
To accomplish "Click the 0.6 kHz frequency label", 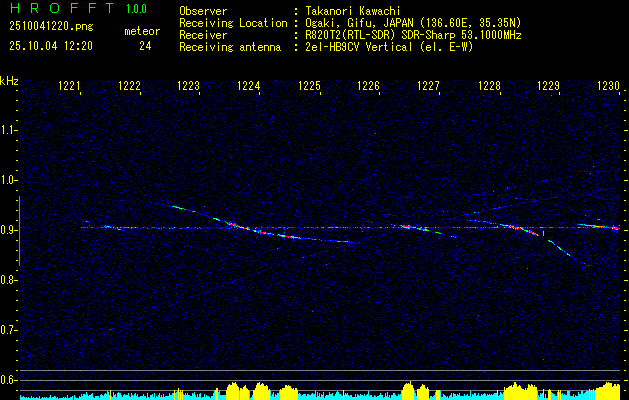I will click(9, 380).
